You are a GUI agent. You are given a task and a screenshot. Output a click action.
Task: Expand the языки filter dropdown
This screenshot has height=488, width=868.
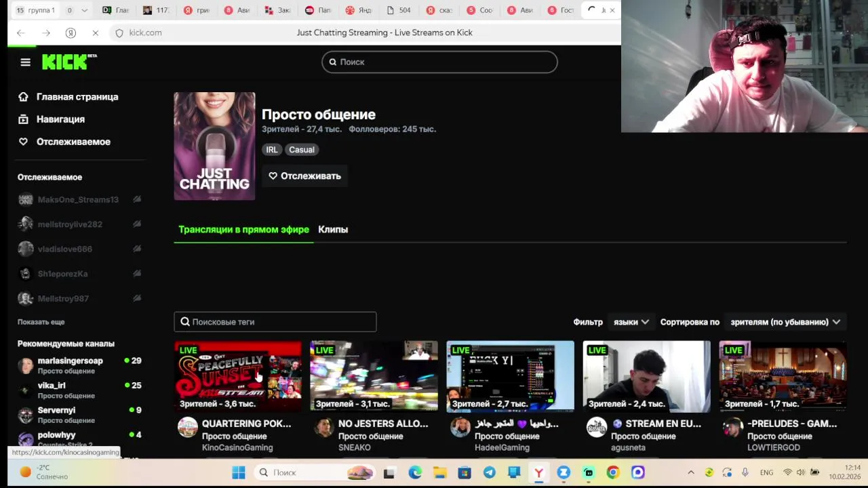click(631, 322)
